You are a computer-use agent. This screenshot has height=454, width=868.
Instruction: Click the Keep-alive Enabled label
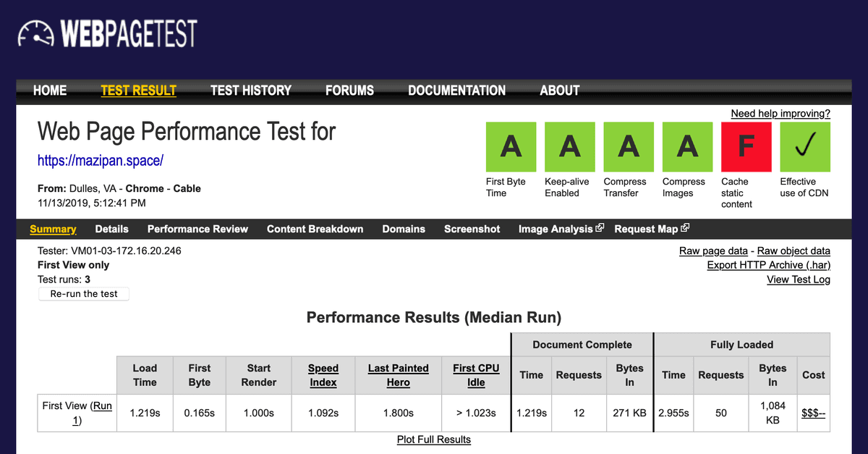click(567, 188)
